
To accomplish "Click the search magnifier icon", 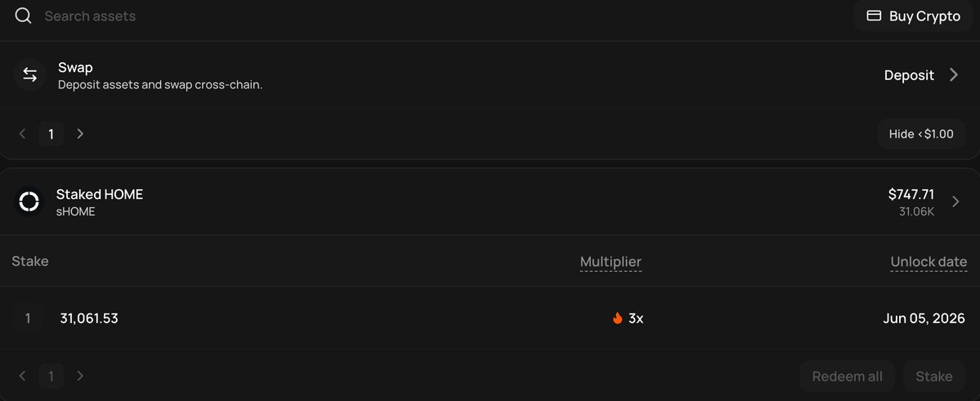I will (23, 16).
